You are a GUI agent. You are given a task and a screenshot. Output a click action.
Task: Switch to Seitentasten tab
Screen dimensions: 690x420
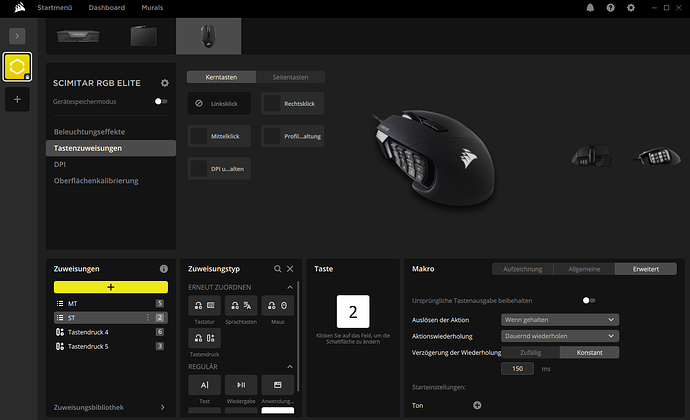[290, 77]
